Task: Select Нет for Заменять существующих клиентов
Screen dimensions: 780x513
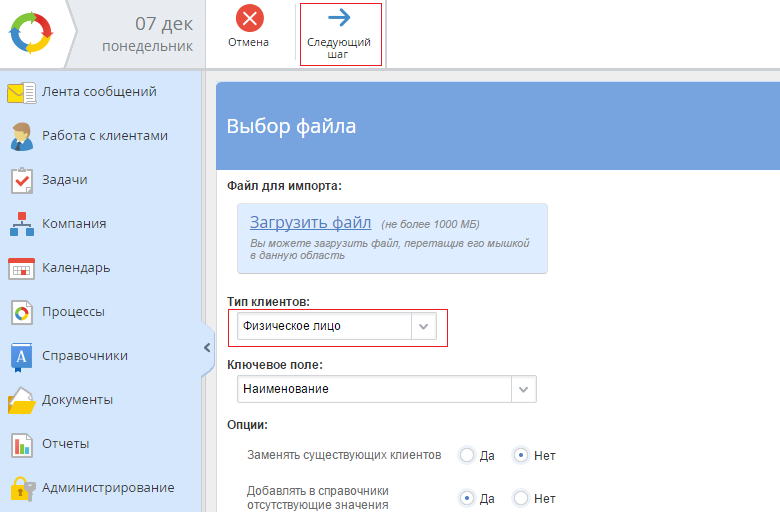Action: click(520, 456)
